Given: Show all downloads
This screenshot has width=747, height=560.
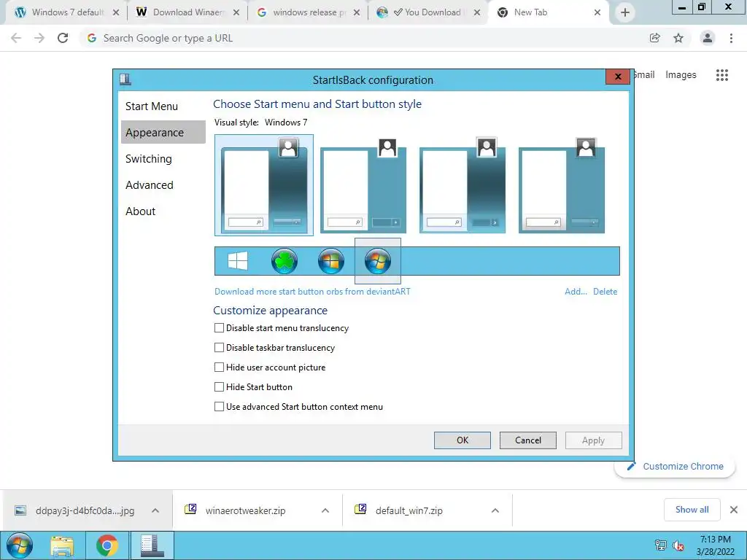Looking at the screenshot, I should tap(692, 510).
